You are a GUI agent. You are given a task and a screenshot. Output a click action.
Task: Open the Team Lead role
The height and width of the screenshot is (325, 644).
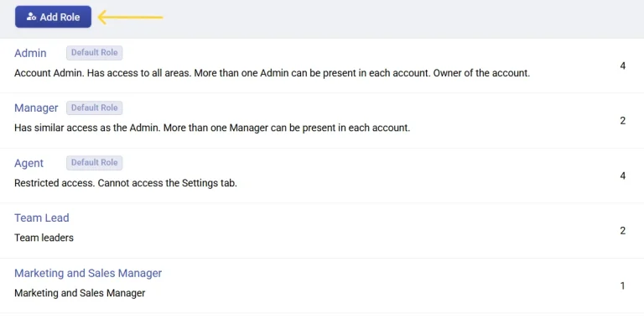coord(41,218)
